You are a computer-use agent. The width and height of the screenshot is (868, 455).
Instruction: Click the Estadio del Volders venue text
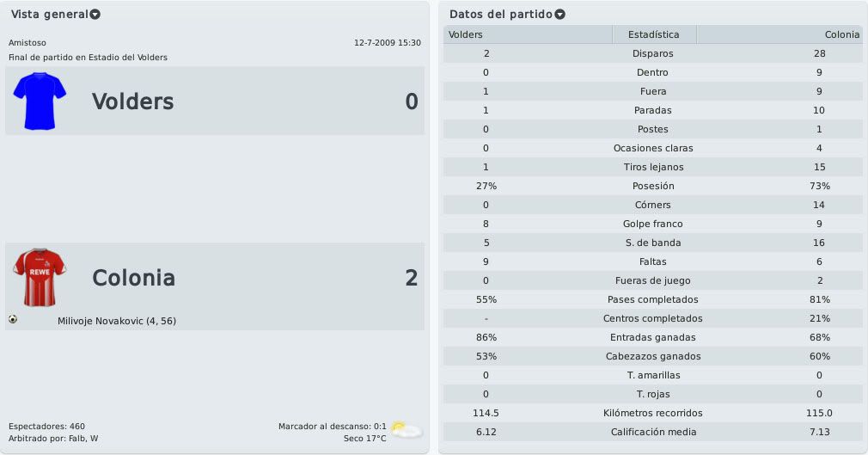[128, 57]
